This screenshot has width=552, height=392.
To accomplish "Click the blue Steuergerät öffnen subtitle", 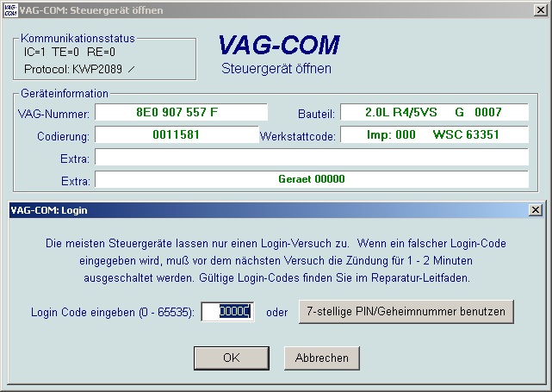I will [x=276, y=68].
